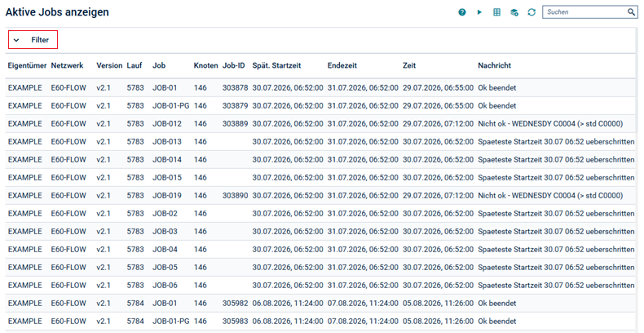Expand the Filter section
This screenshot has width=644, height=333.
point(33,40)
